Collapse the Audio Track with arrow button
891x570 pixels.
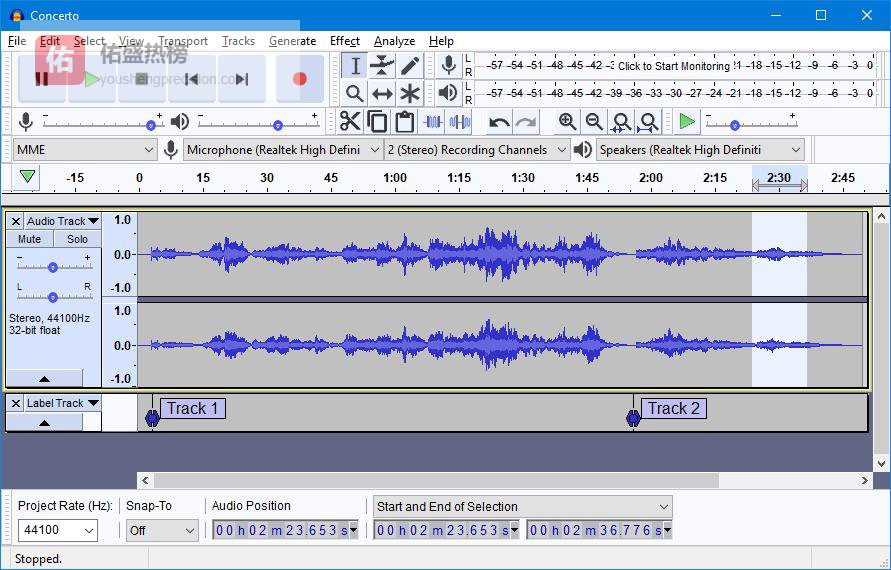coord(44,379)
